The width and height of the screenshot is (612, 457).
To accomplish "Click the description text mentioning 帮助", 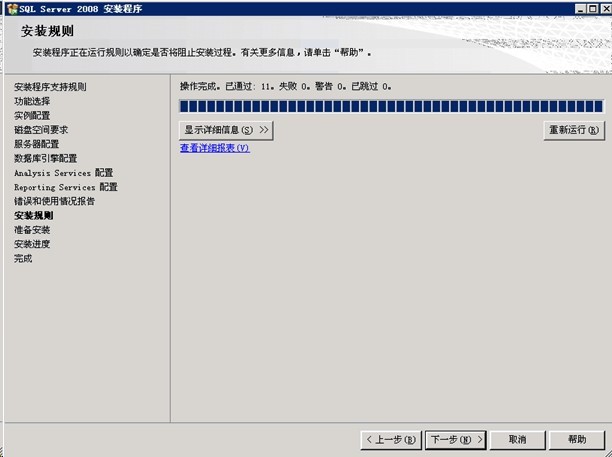I will coord(202,52).
